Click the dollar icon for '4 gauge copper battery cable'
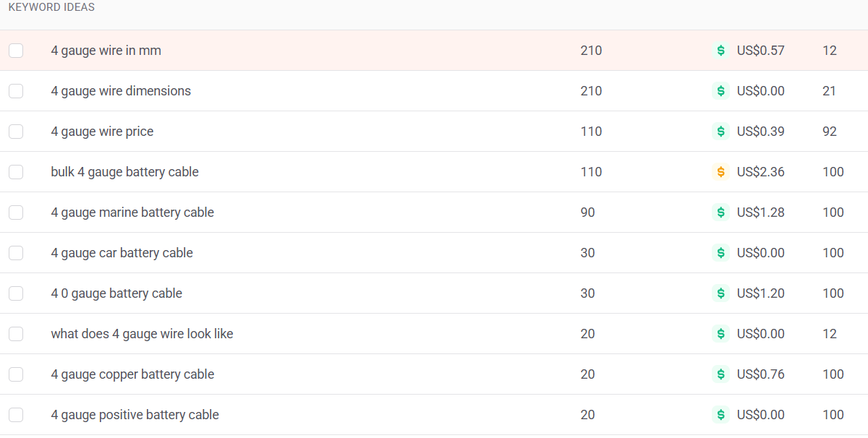This screenshot has width=868, height=438. coord(720,374)
